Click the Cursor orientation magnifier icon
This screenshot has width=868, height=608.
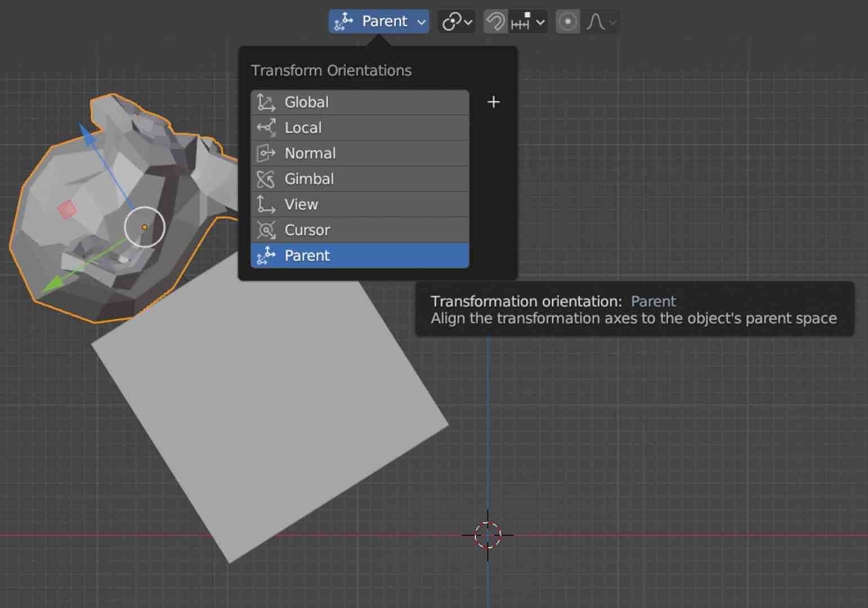[265, 230]
